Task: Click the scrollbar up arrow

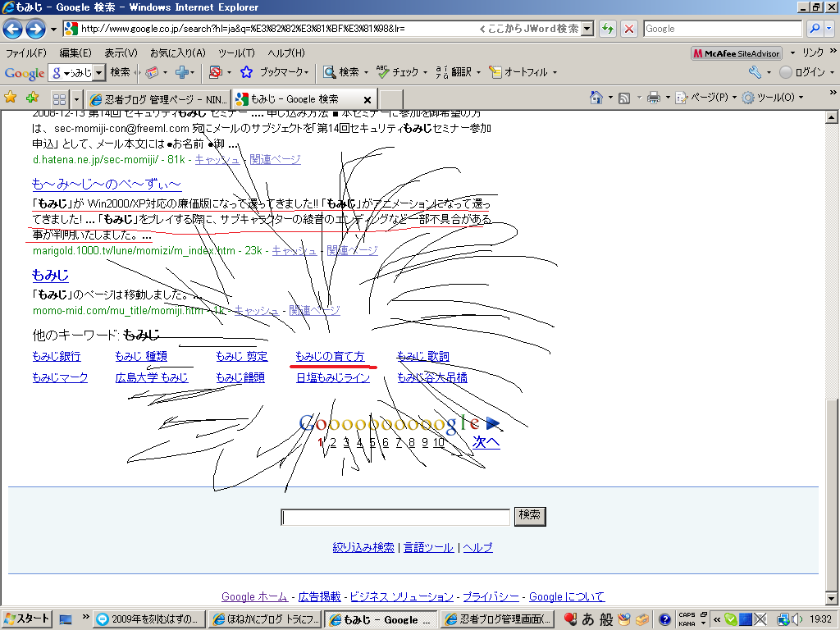Action: tap(831, 117)
